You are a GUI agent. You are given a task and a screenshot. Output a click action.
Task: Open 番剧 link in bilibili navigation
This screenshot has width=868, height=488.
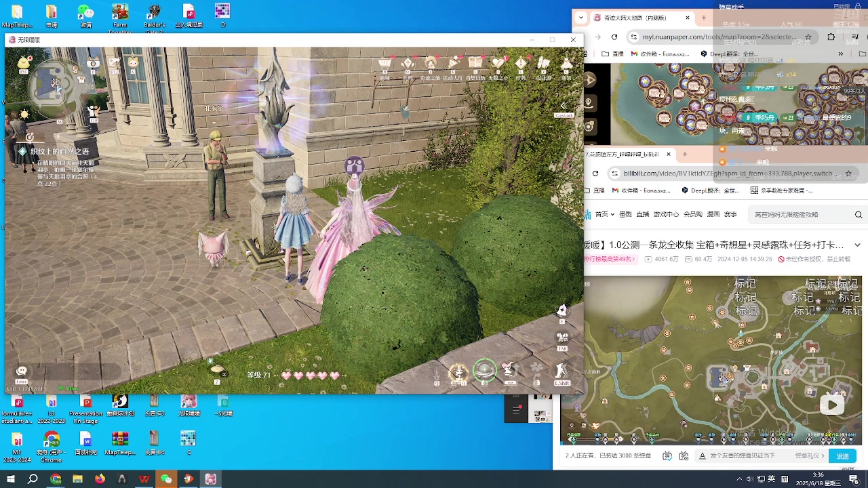(625, 214)
